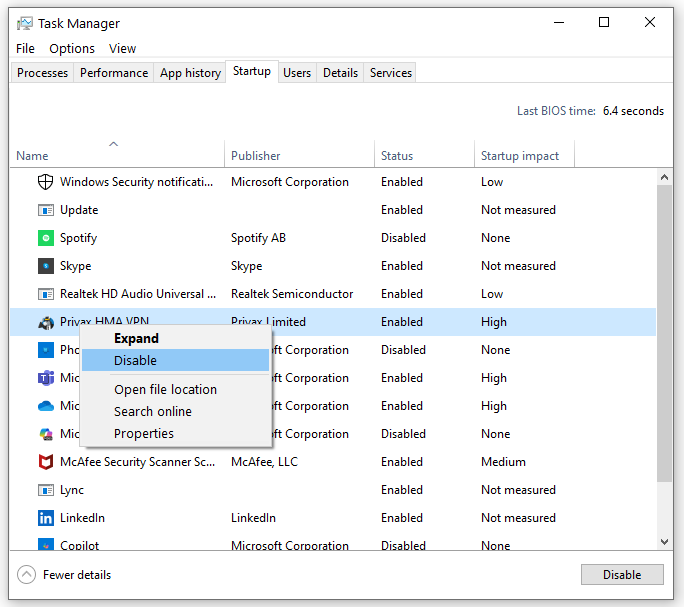Viewport: 684px width, 607px height.
Task: Click the Lync row icon
Action: tap(45, 490)
